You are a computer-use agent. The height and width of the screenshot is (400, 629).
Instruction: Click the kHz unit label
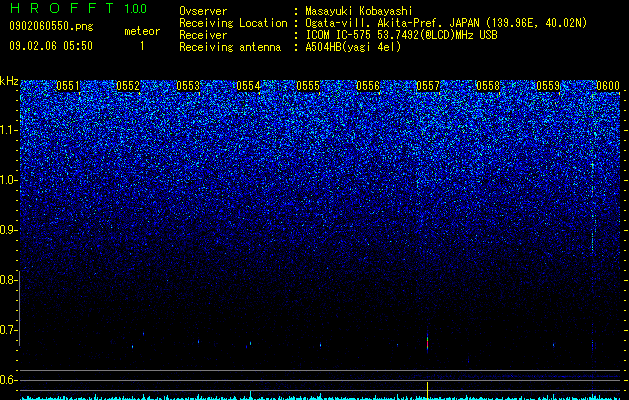click(x=9, y=81)
